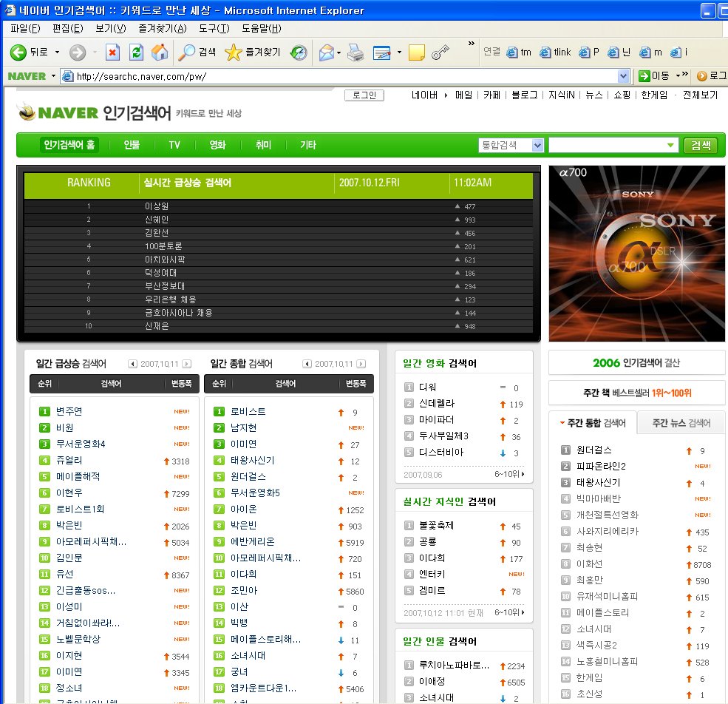
Task: Open the 도움말(H) menu
Action: [262, 28]
